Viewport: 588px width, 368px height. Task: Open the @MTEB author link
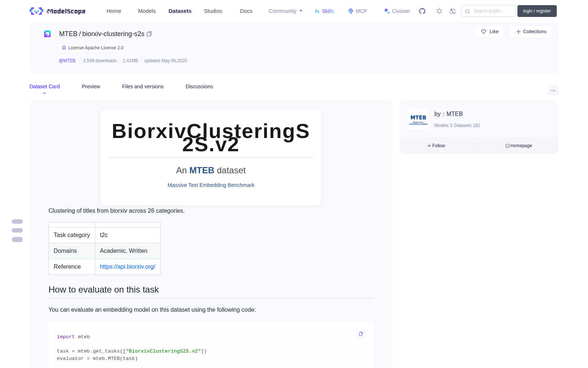point(67,61)
